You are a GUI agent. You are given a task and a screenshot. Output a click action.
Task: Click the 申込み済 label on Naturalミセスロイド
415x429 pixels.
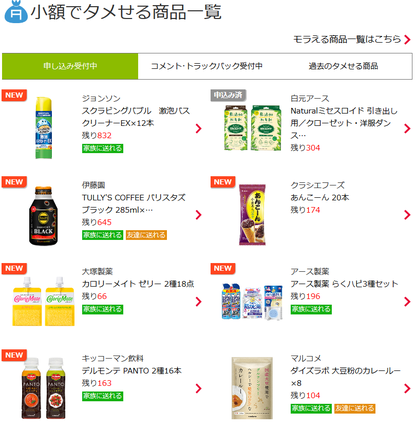228,95
